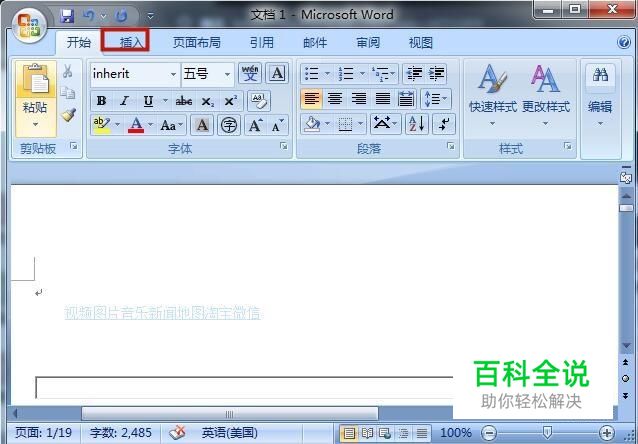This screenshot has width=638, height=444.
Task: Align text right
Action: [x=358, y=99]
